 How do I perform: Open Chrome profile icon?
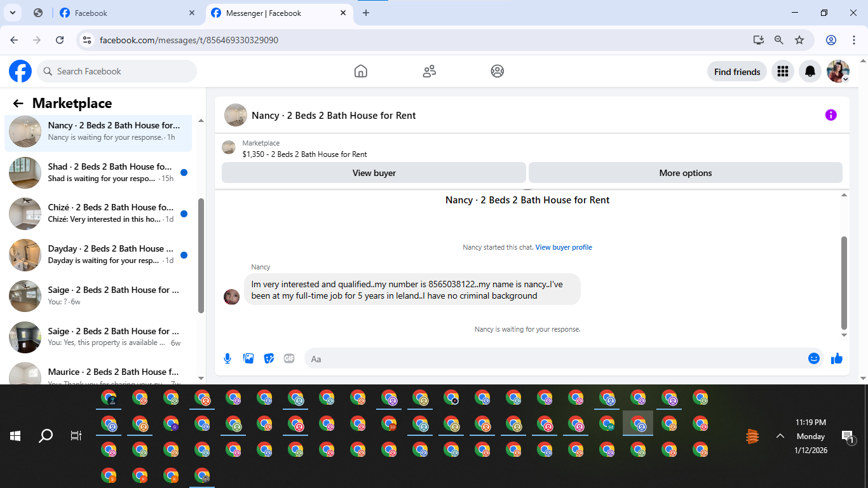tap(831, 40)
